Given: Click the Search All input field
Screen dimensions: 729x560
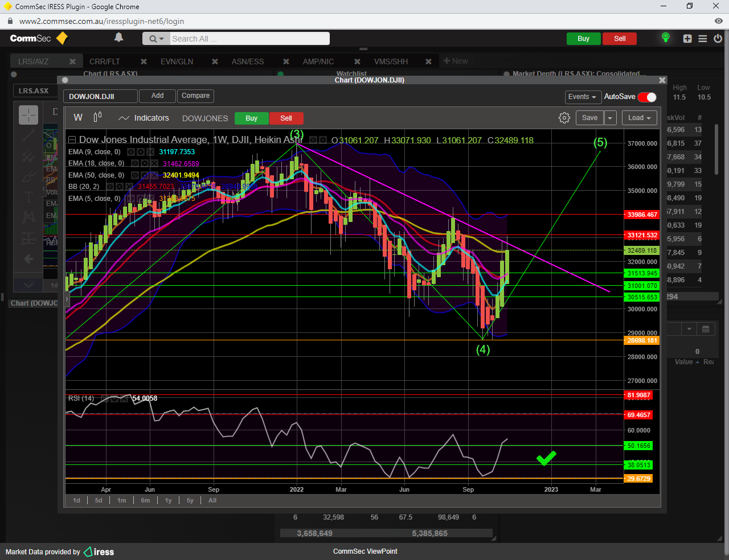Looking at the screenshot, I should (x=249, y=39).
